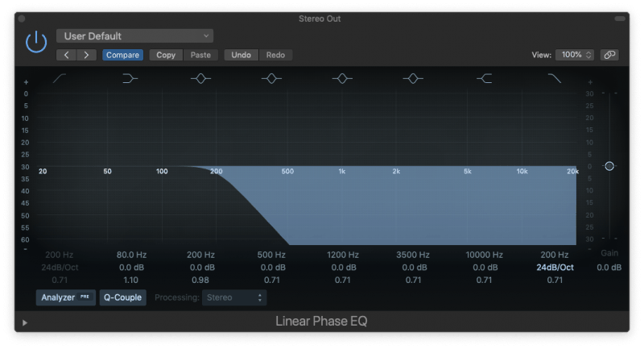Click the dimmed high-pass 200 Hz frequency value

59,255
